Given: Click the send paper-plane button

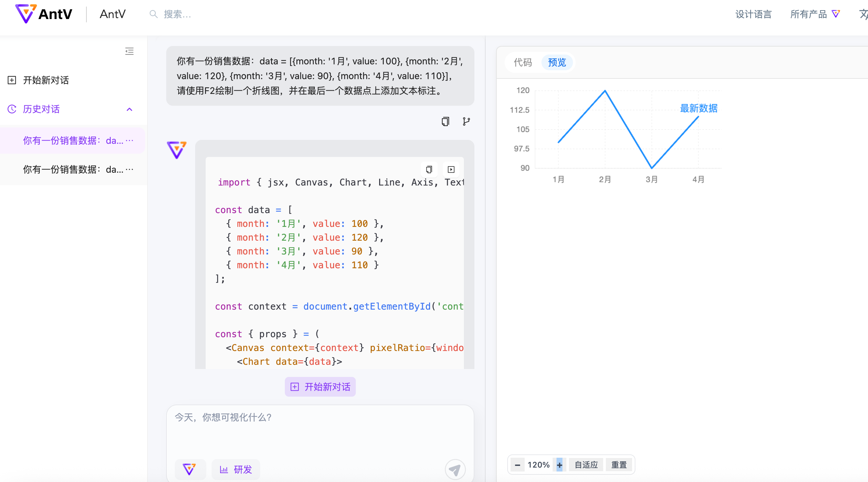Looking at the screenshot, I should [455, 470].
